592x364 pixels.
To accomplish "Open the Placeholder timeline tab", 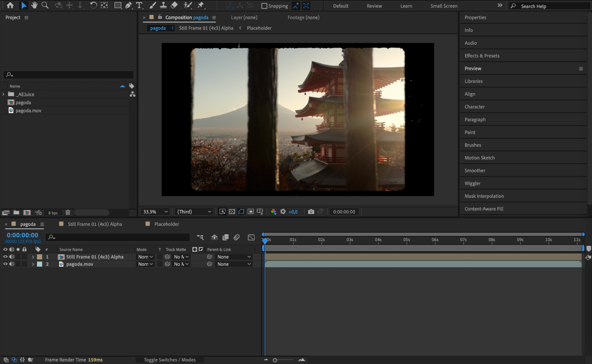I will 166,224.
